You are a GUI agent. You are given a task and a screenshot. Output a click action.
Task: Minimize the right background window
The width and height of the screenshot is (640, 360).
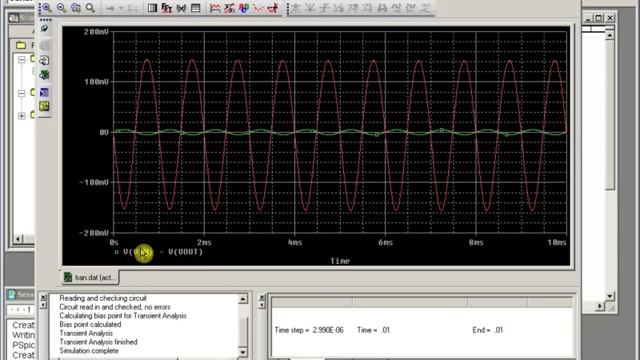588,18
